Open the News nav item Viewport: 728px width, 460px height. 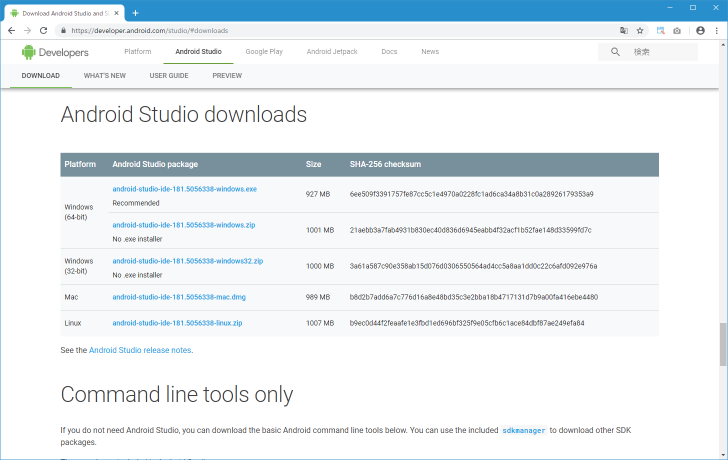pyautogui.click(x=430, y=52)
